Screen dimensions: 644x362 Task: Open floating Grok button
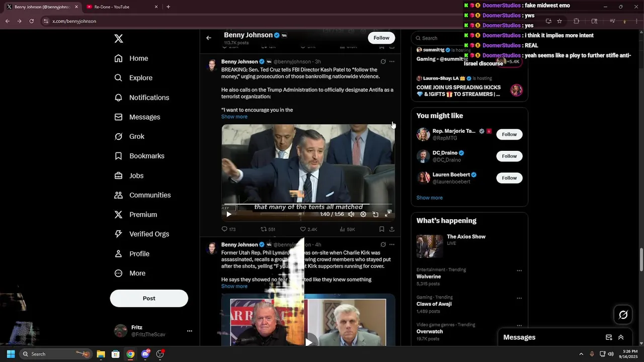(x=623, y=315)
